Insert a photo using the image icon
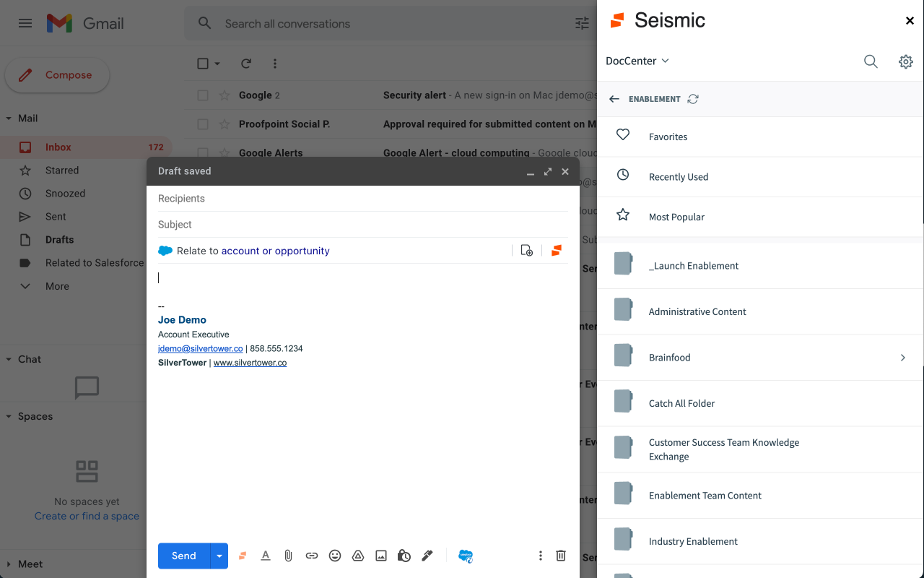The height and width of the screenshot is (578, 924). coord(381,556)
